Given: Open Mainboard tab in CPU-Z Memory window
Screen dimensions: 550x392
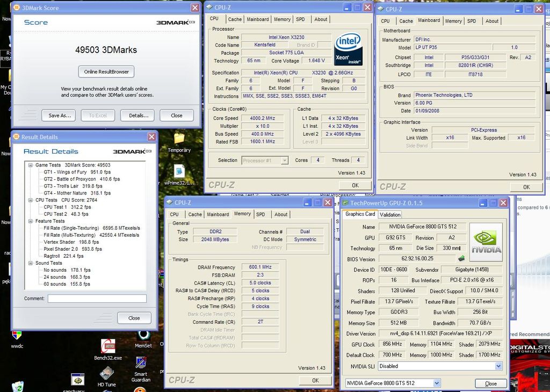Looking at the screenshot, I should (x=218, y=214).
